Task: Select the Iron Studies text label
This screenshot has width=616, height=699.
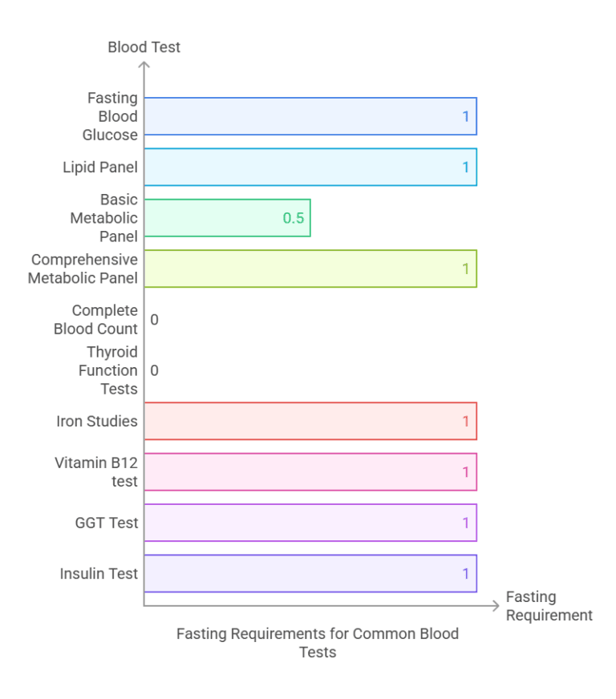Action: [x=97, y=421]
